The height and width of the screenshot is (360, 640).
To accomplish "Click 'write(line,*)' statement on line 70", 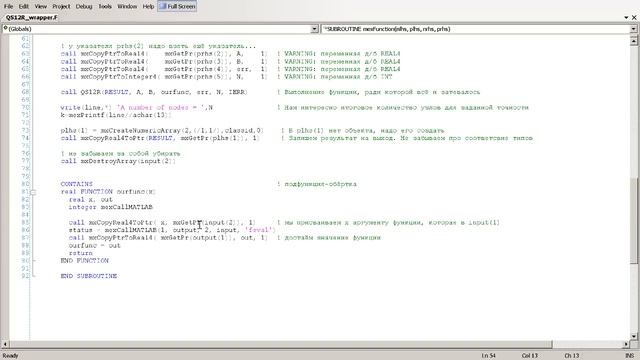I will click(137, 108).
